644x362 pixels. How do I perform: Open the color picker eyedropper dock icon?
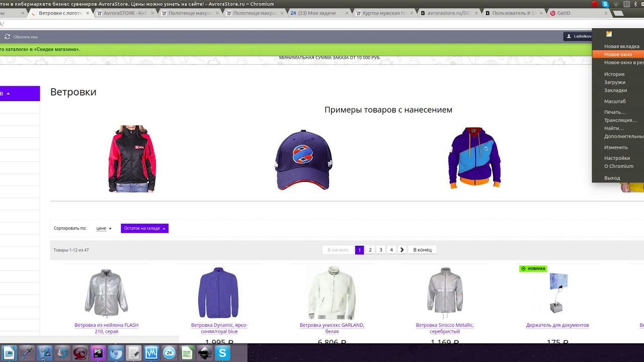pos(27,353)
